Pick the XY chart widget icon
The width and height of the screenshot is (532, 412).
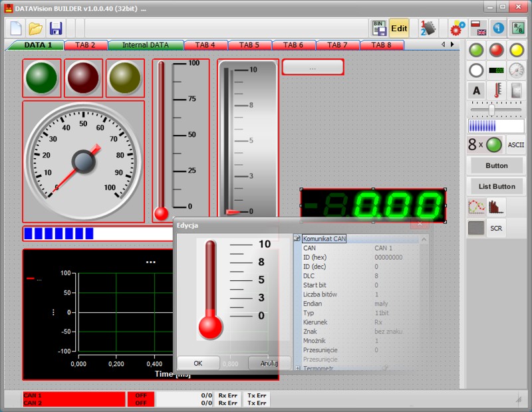point(476,207)
